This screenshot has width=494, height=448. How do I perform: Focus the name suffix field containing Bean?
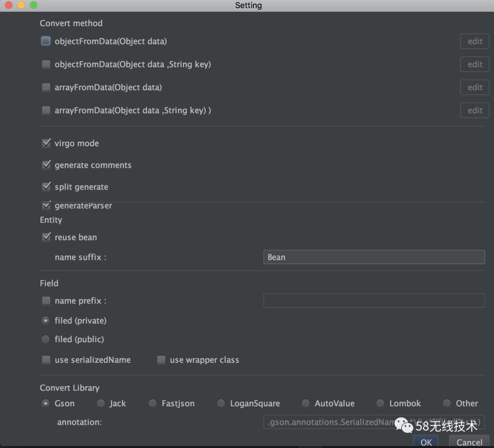pyautogui.click(x=374, y=257)
